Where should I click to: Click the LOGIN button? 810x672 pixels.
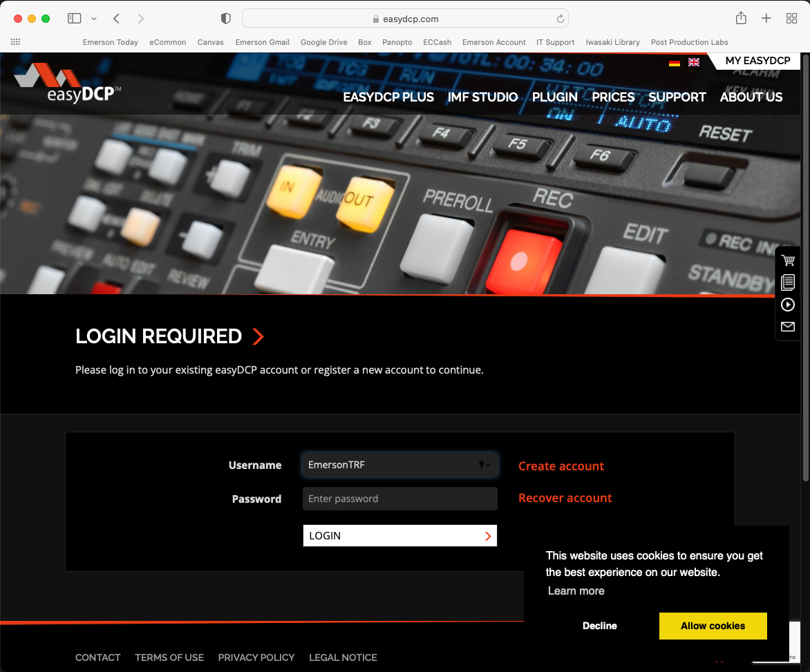click(x=400, y=536)
